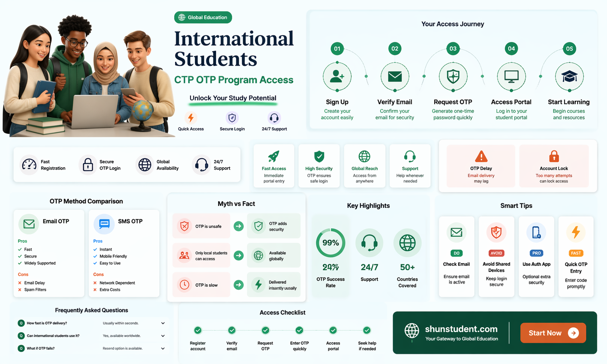Toggle the Request OTP checklist checkmark
Image resolution: width=607 pixels, height=364 pixels.
coord(265,330)
